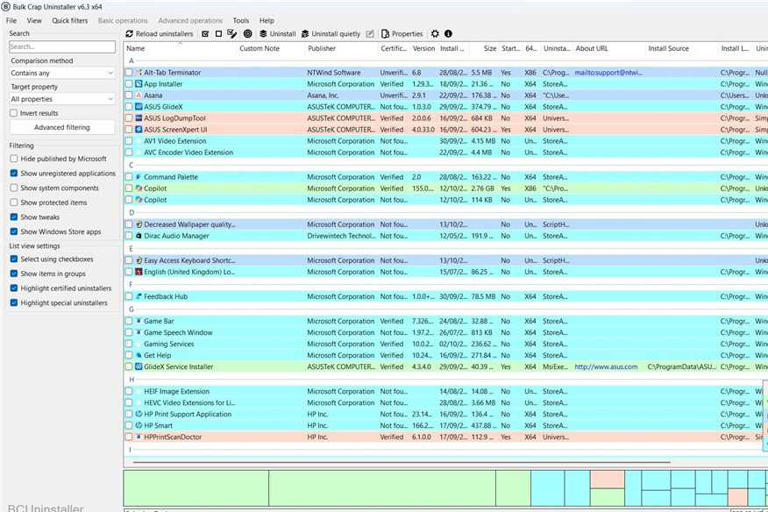Click the Properties button label
The height and width of the screenshot is (512, 768).
407,34
